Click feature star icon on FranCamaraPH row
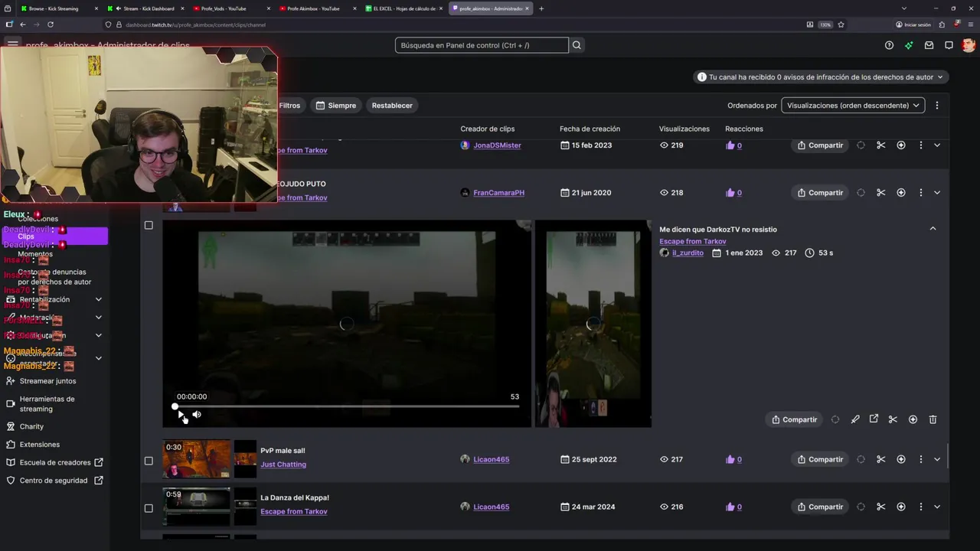 901,193
